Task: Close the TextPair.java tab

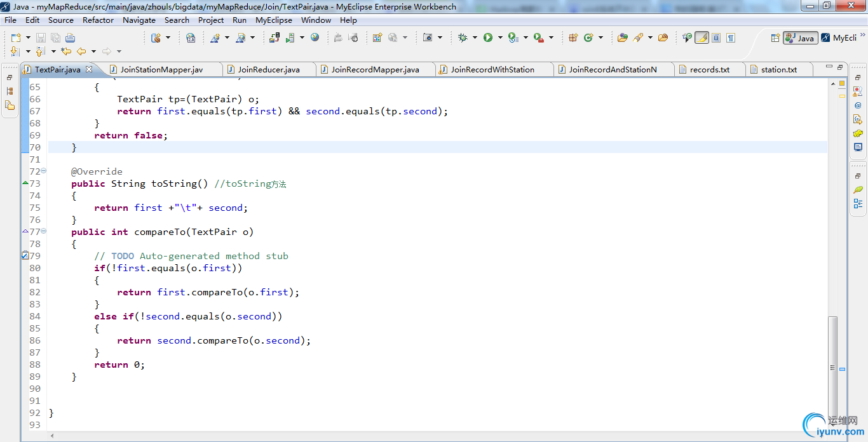Action: tap(89, 69)
